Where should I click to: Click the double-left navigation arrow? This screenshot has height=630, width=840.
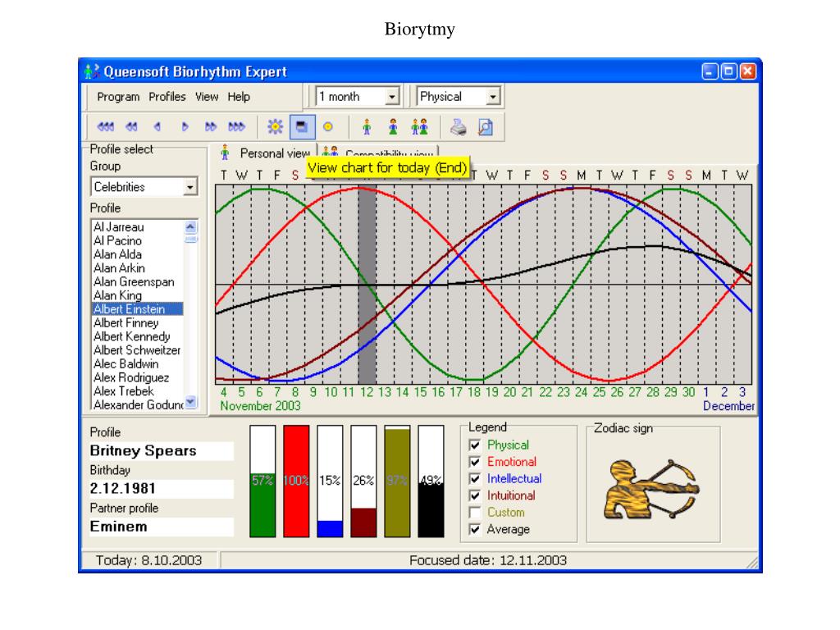coord(131,127)
